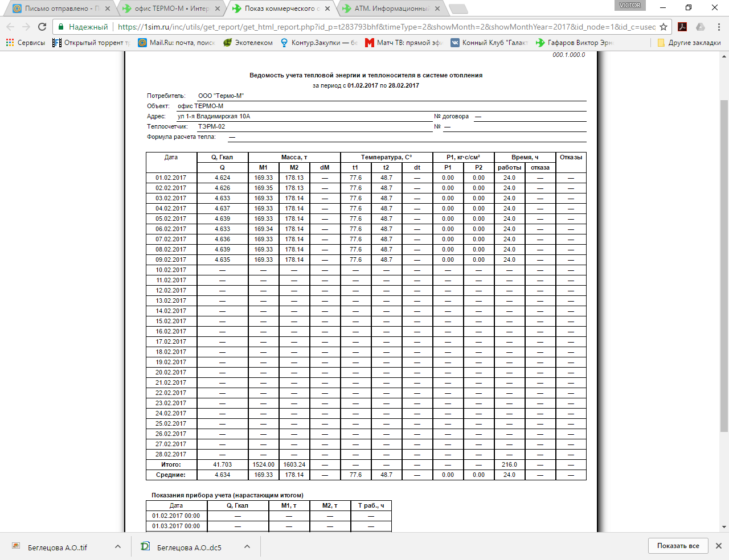Click scrollbar up arrow
Screen dimensions: 729x560
pyautogui.click(x=724, y=56)
